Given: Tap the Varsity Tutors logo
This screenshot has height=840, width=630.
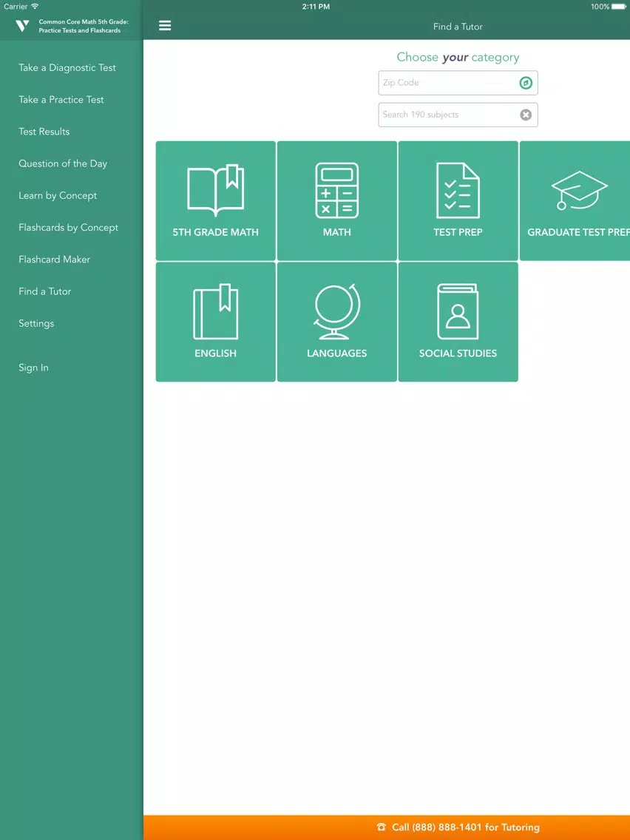Looking at the screenshot, I should pos(22,26).
